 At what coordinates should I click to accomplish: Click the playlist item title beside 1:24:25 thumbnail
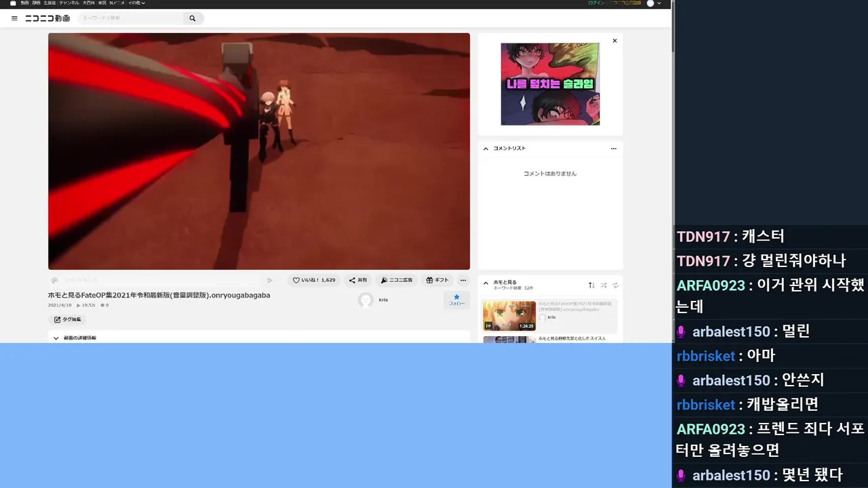coord(576,306)
